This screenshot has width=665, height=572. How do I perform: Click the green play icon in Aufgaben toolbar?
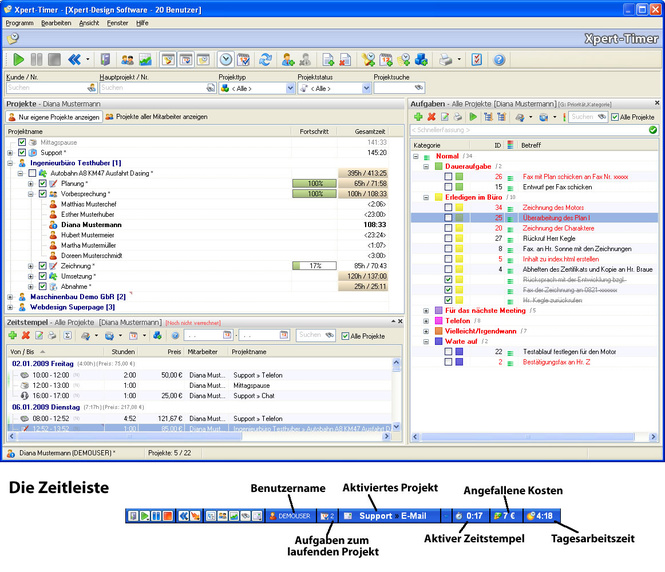(x=473, y=117)
